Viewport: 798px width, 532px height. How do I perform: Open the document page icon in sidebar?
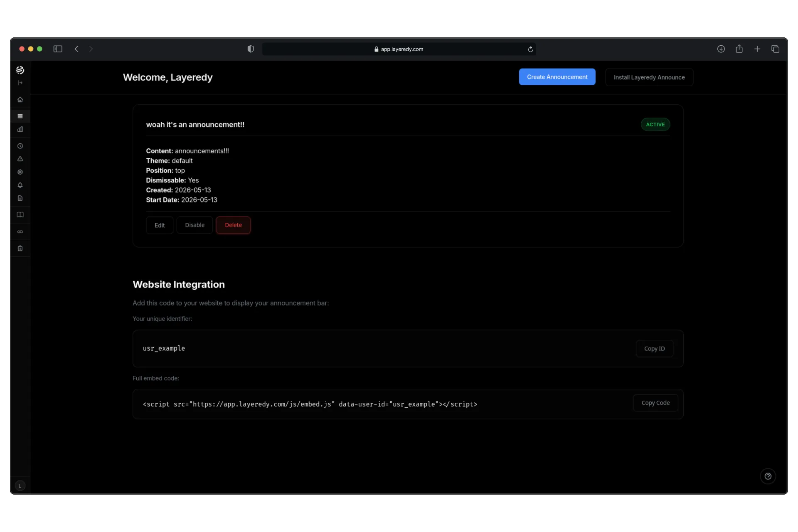click(x=20, y=198)
